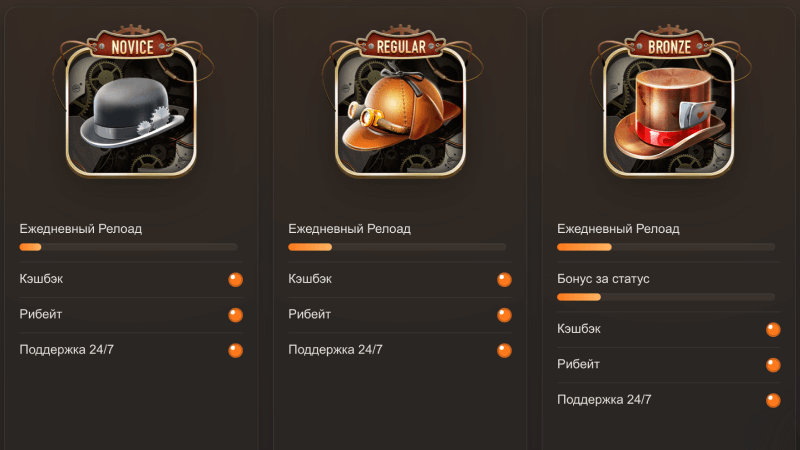Screen dimensions: 800x450
Task: Click the Regular deerstalker hat icon
Action: (401, 112)
